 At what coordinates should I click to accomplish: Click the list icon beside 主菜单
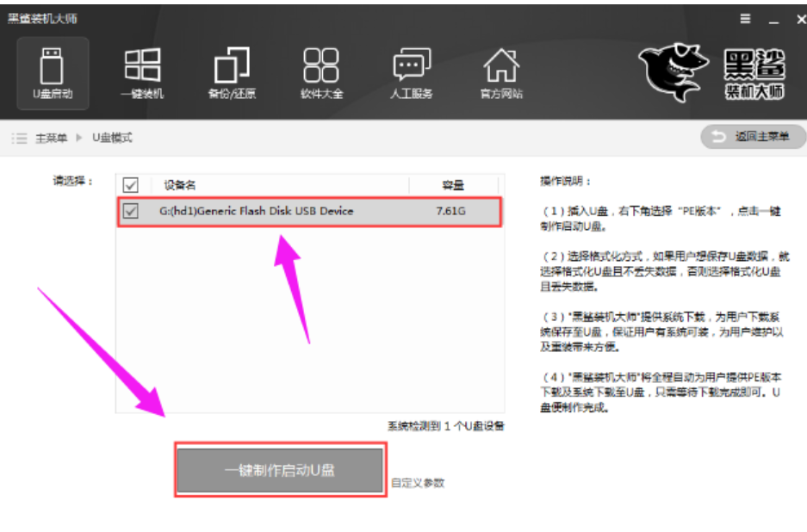tap(19, 138)
